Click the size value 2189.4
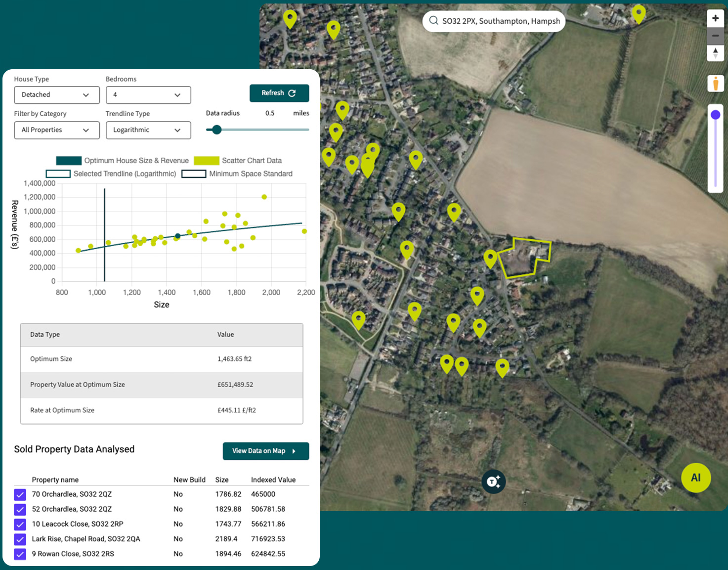728x570 pixels. [226, 539]
